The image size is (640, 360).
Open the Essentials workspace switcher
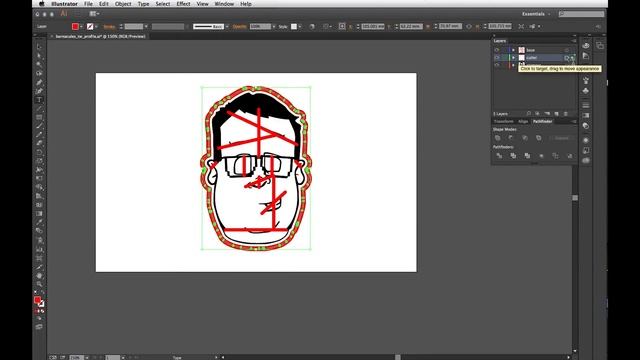[536, 14]
